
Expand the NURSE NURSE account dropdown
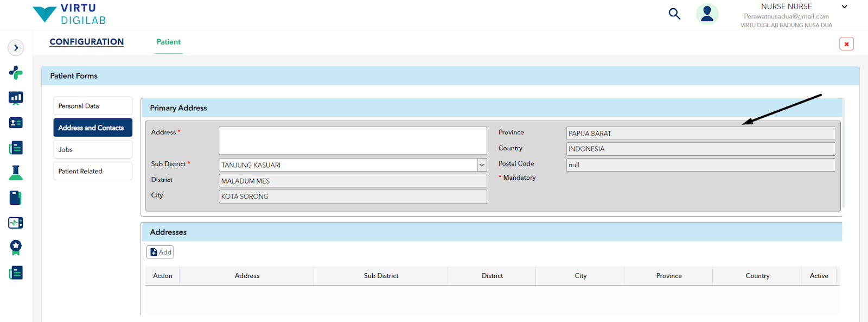tap(844, 7)
